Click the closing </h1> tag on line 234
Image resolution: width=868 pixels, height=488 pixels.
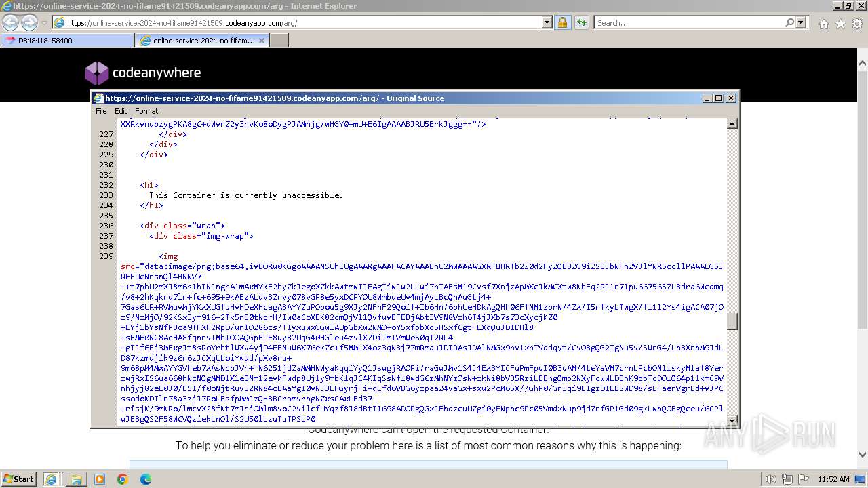point(152,205)
